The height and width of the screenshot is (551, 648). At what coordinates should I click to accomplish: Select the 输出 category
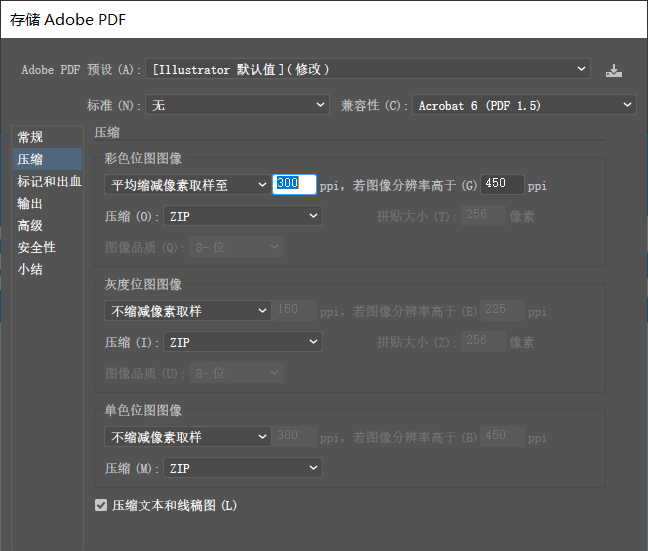click(48, 203)
